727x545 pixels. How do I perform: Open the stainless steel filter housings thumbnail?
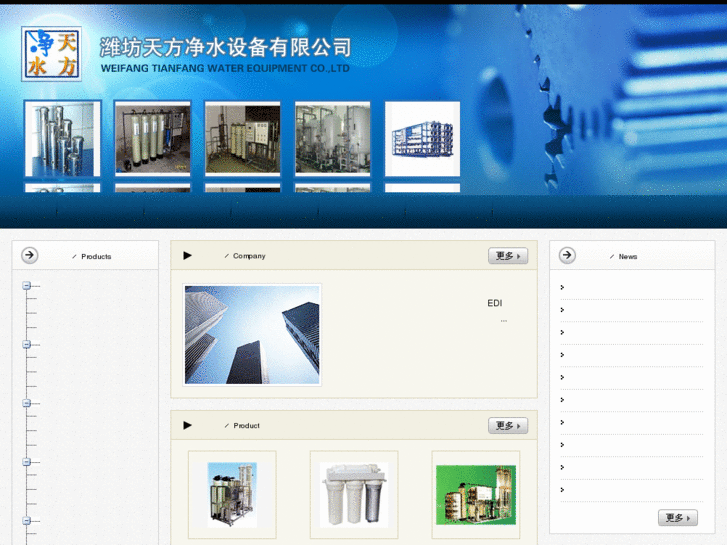point(63,139)
